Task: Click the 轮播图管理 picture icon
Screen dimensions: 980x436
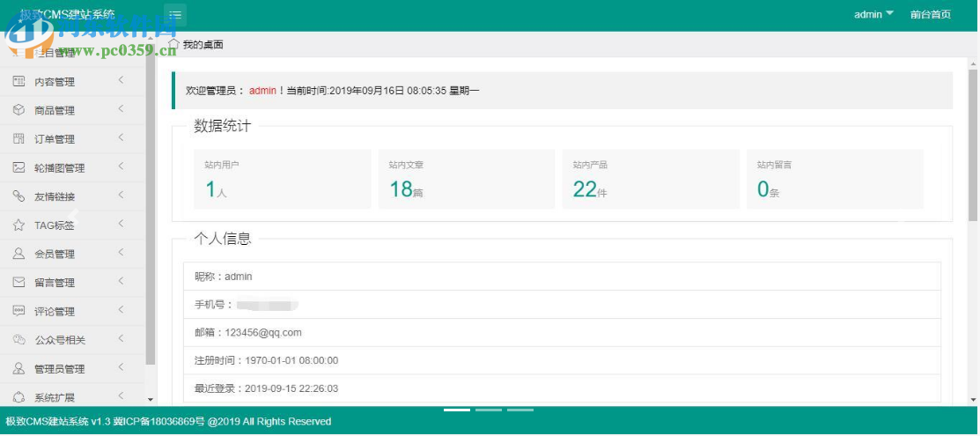Action: [x=18, y=167]
